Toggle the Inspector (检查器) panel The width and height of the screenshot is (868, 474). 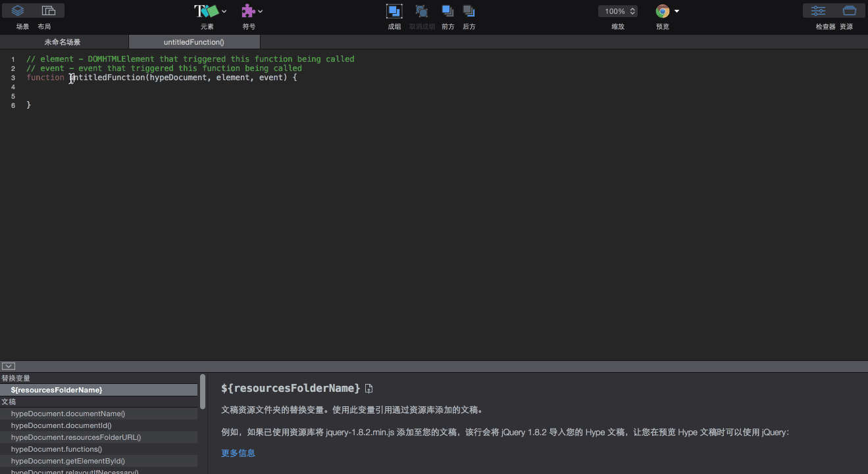[x=819, y=11]
